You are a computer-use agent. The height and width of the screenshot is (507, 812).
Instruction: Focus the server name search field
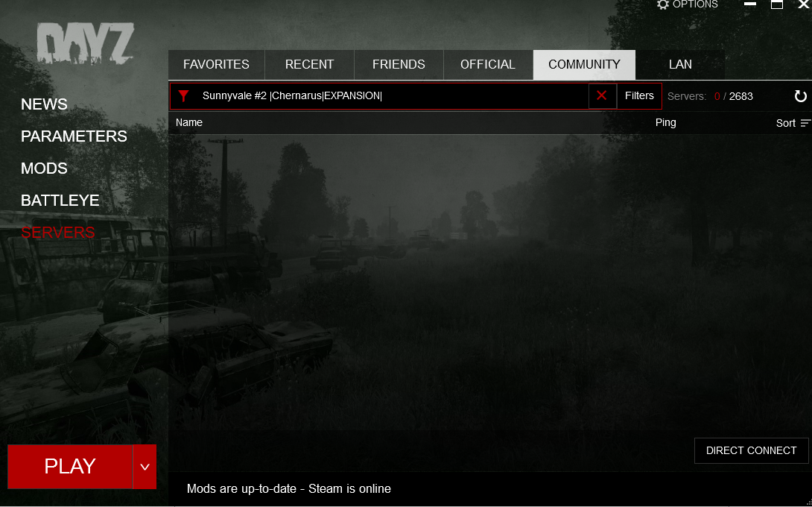391,96
